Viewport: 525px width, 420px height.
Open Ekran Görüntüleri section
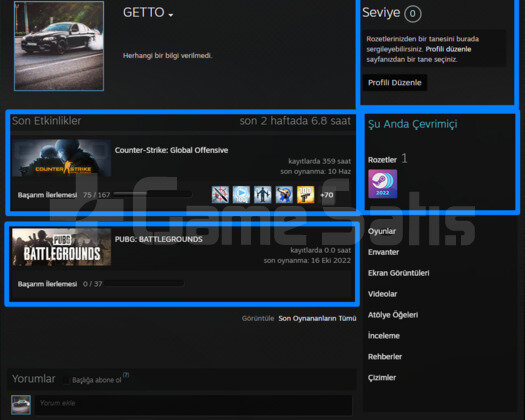(398, 273)
